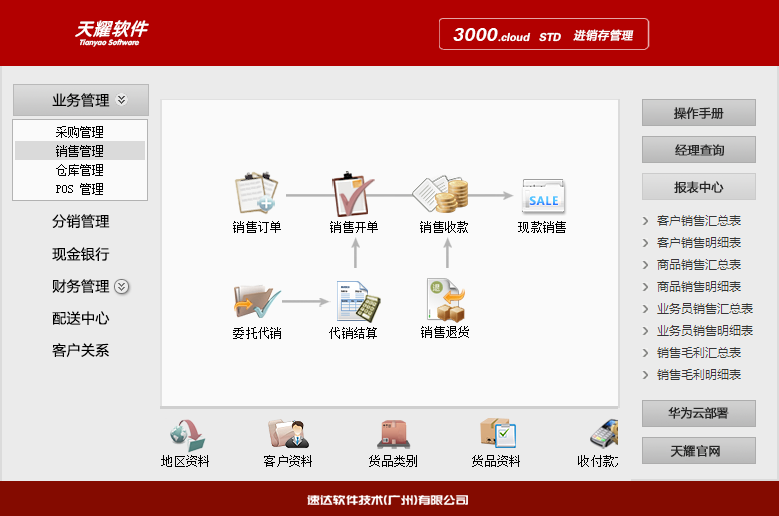
Task: Click the 操作手册 button
Action: click(x=698, y=113)
